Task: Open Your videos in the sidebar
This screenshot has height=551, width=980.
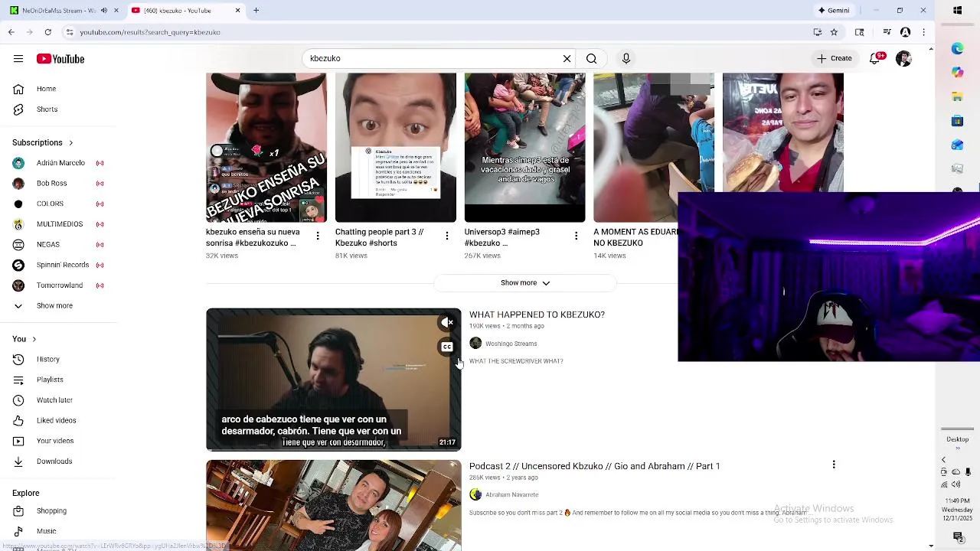Action: click(55, 441)
